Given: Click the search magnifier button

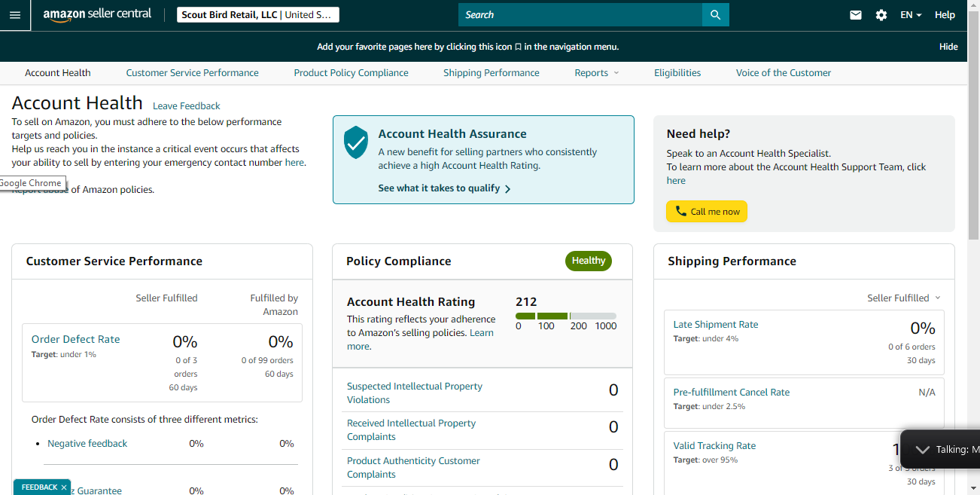Looking at the screenshot, I should 716,15.
